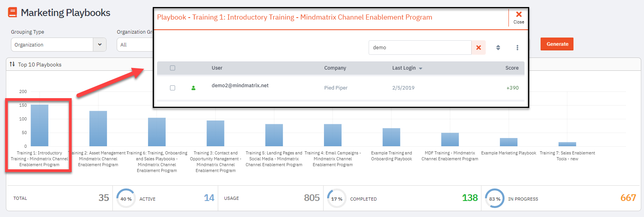This screenshot has width=644, height=217.
Task: Click the Pied Piper company cell
Action: tap(336, 88)
